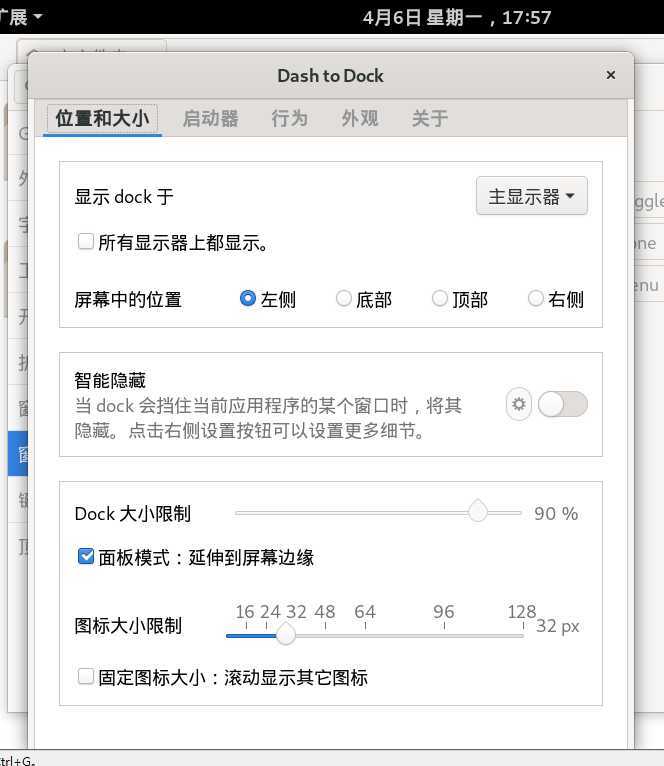
Task: Open the 启动器 tab
Action: click(x=211, y=118)
